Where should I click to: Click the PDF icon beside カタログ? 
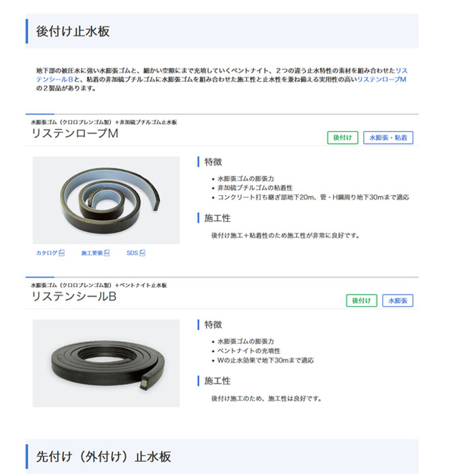pyautogui.click(x=61, y=253)
